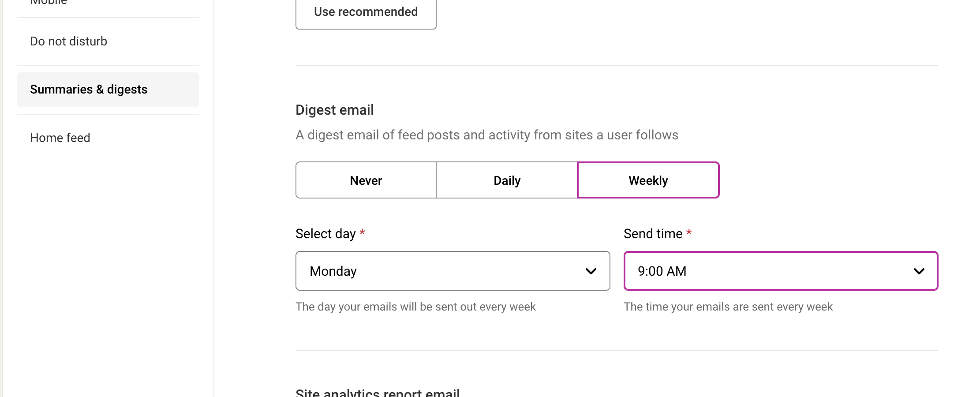
Task: Click the red asterisk beside Select day
Action: pos(362,232)
